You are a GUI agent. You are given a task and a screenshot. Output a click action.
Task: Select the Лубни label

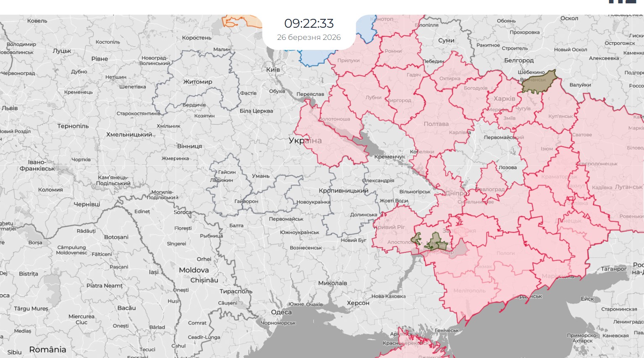(373, 97)
